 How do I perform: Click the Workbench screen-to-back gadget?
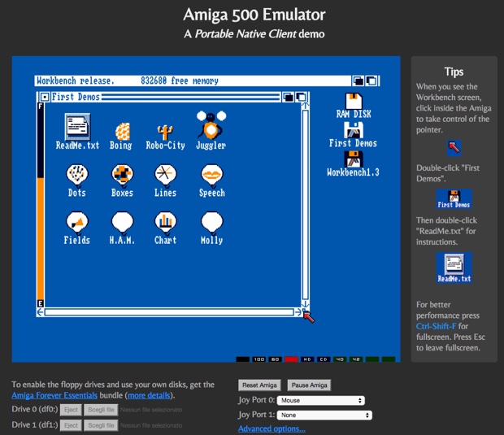[358, 80]
